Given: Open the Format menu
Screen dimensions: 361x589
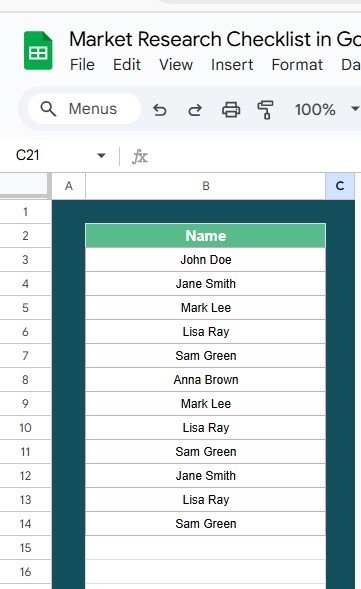Looking at the screenshot, I should 297,65.
